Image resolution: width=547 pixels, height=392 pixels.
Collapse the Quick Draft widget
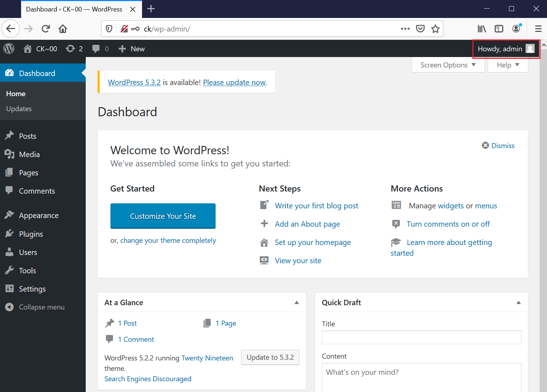tap(518, 303)
